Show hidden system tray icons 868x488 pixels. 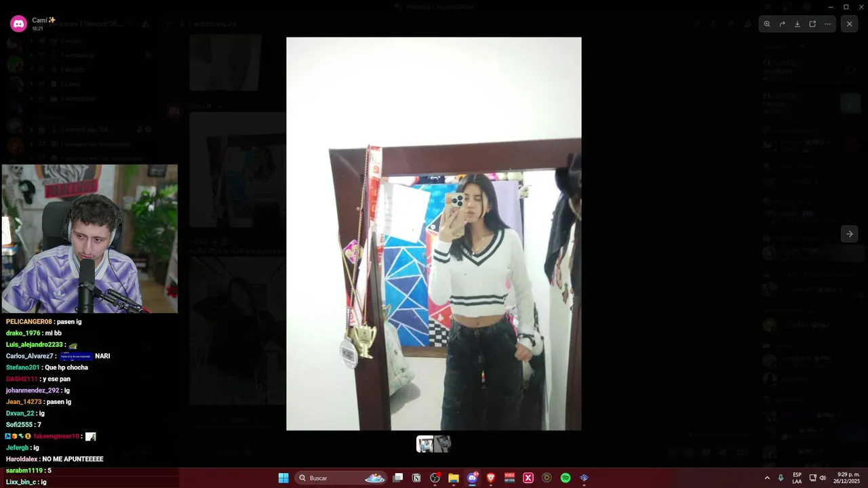coord(767,478)
